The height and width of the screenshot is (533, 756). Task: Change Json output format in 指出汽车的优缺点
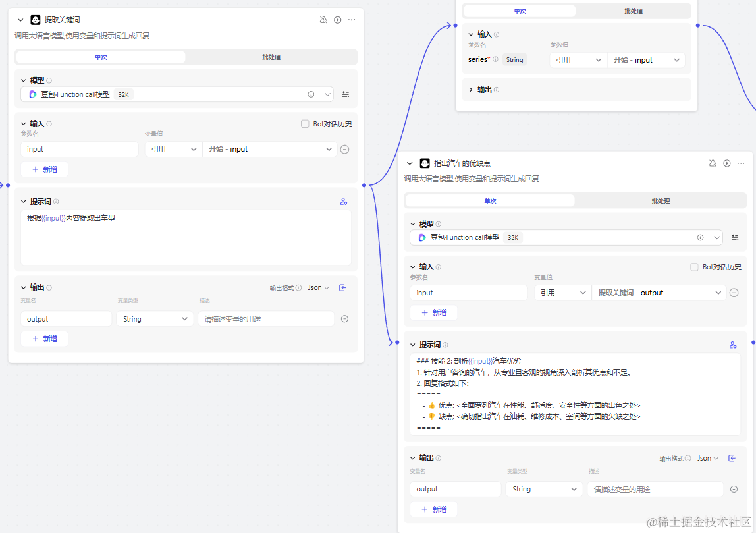tap(708, 459)
